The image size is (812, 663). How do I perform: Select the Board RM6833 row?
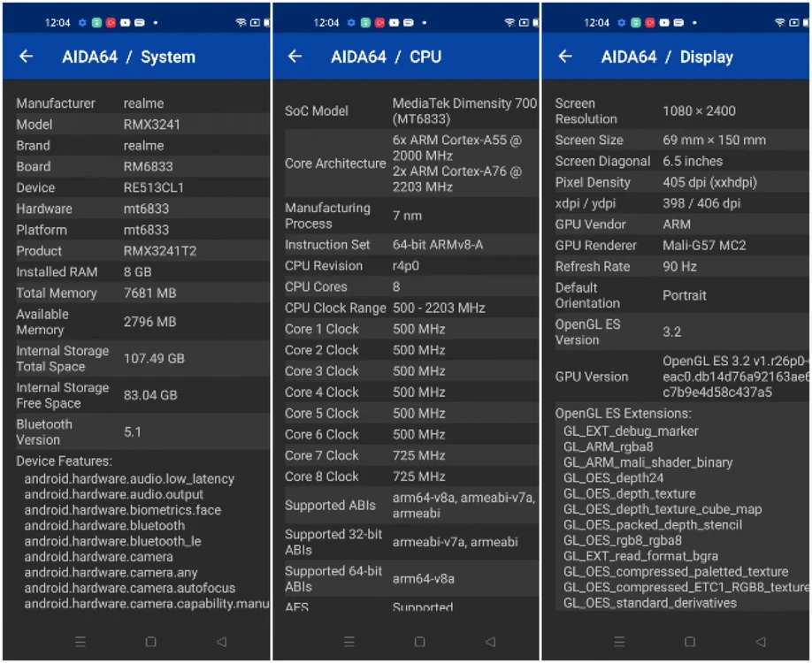click(142, 166)
